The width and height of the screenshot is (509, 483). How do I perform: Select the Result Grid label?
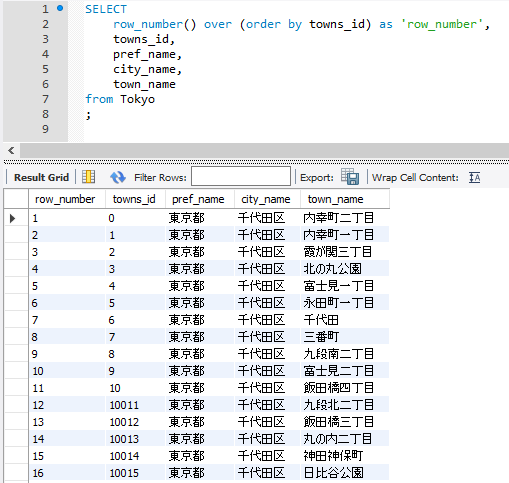(41, 177)
